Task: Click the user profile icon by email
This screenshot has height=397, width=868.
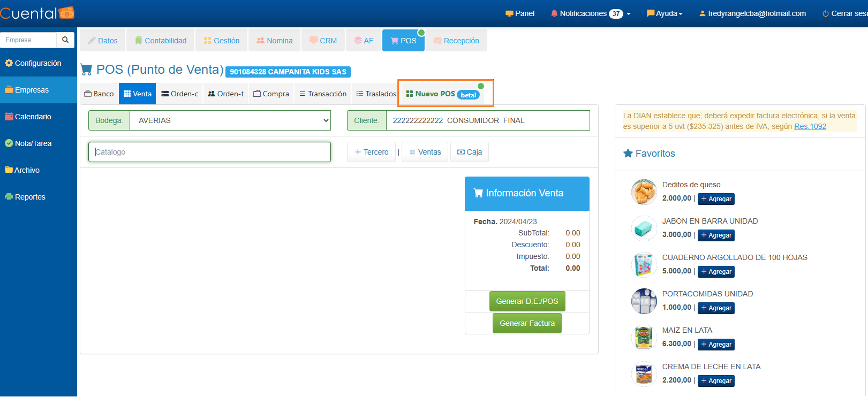Action: point(702,13)
